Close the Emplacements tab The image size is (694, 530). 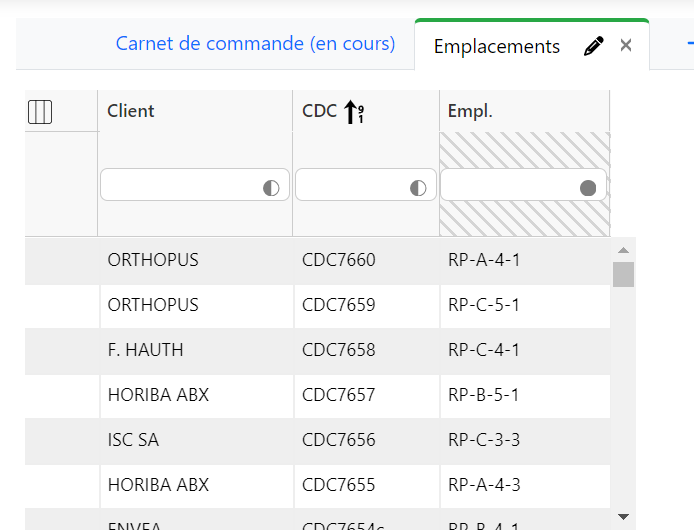pyautogui.click(x=626, y=45)
